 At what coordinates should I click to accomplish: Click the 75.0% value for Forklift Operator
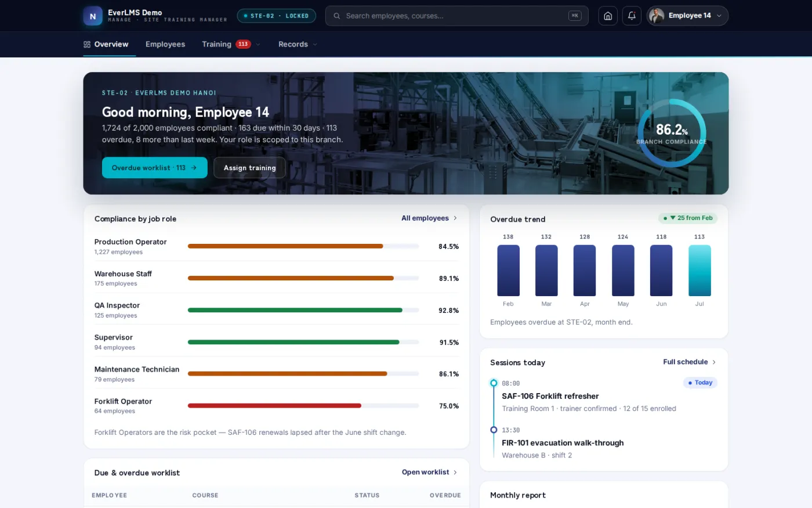(x=449, y=406)
